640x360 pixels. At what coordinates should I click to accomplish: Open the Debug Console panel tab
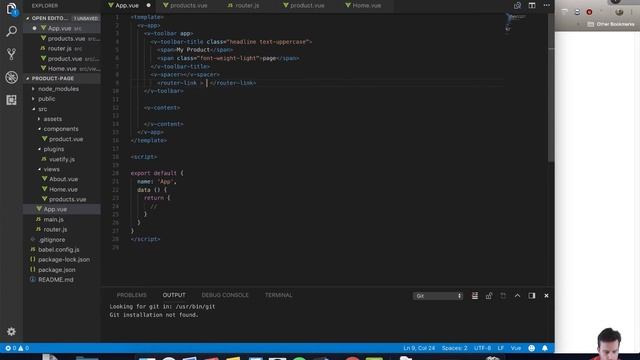(x=225, y=295)
